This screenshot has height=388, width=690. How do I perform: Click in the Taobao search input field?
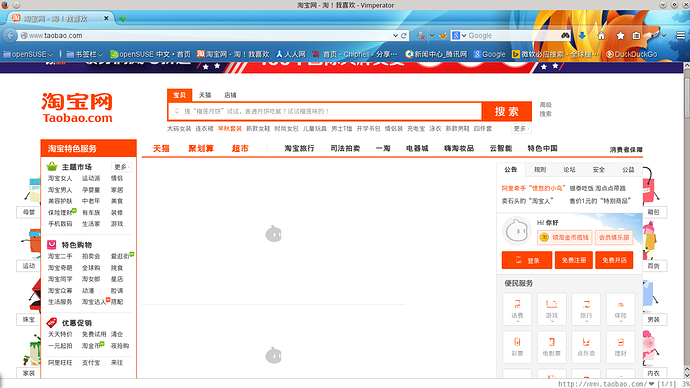pyautogui.click(x=325, y=111)
